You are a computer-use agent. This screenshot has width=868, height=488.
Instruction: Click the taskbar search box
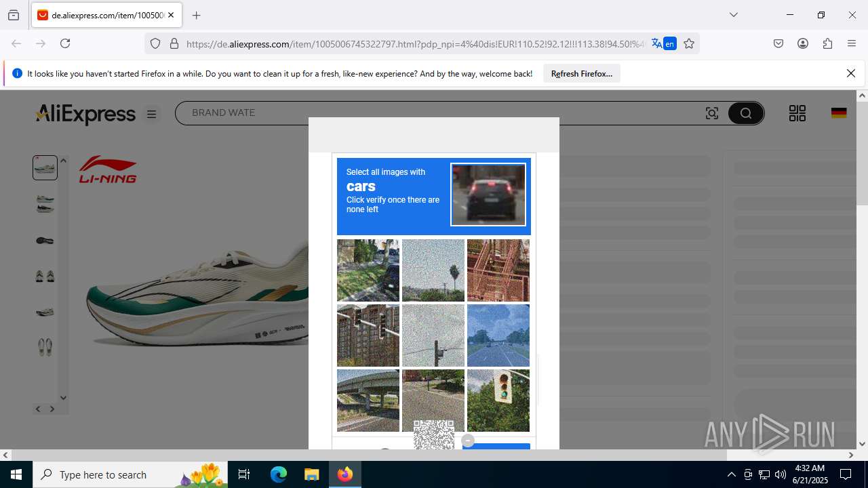pos(131,474)
